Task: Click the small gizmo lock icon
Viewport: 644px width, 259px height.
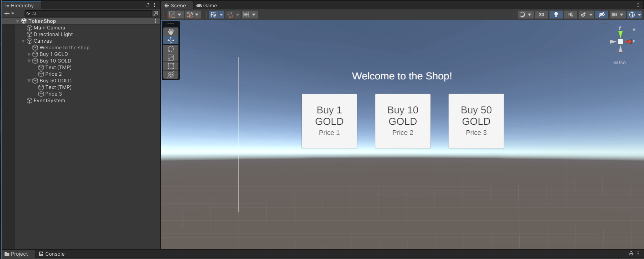Action: point(634,29)
